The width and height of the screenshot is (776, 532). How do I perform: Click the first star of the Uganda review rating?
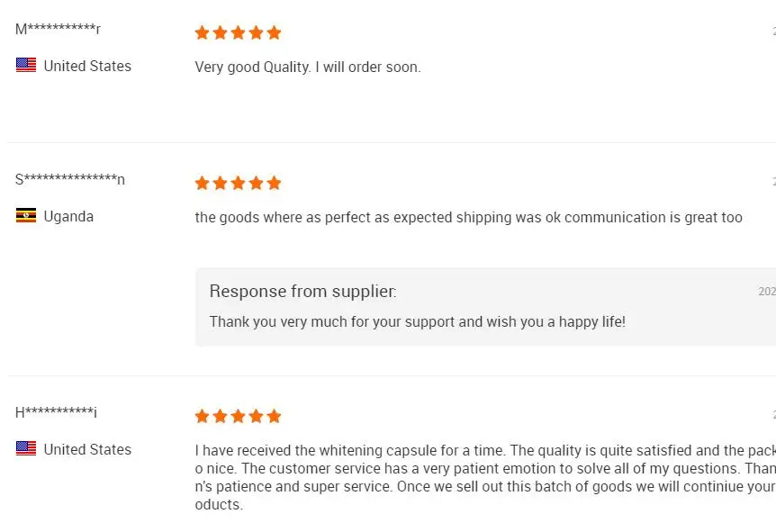pos(203,183)
